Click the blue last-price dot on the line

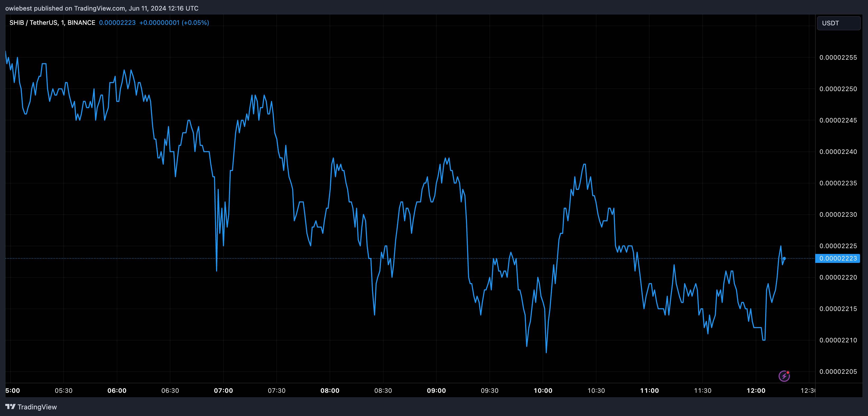784,259
